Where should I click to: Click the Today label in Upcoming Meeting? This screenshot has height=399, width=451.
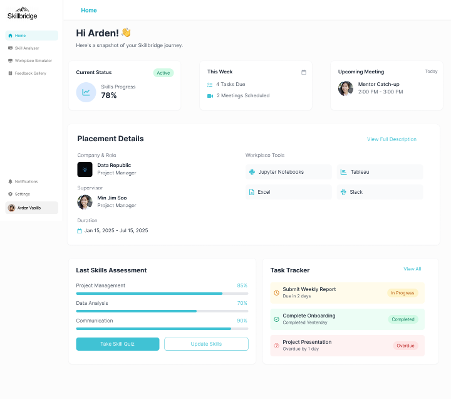coord(431,71)
